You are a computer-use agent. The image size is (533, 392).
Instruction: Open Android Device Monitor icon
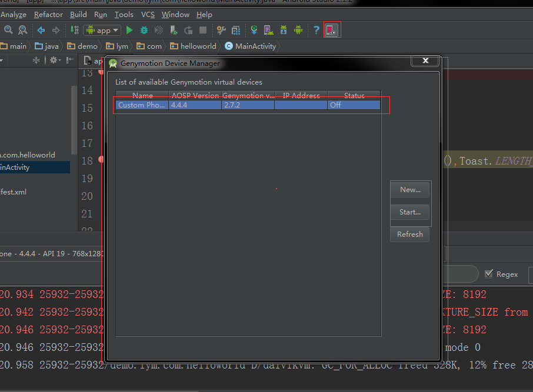point(298,30)
